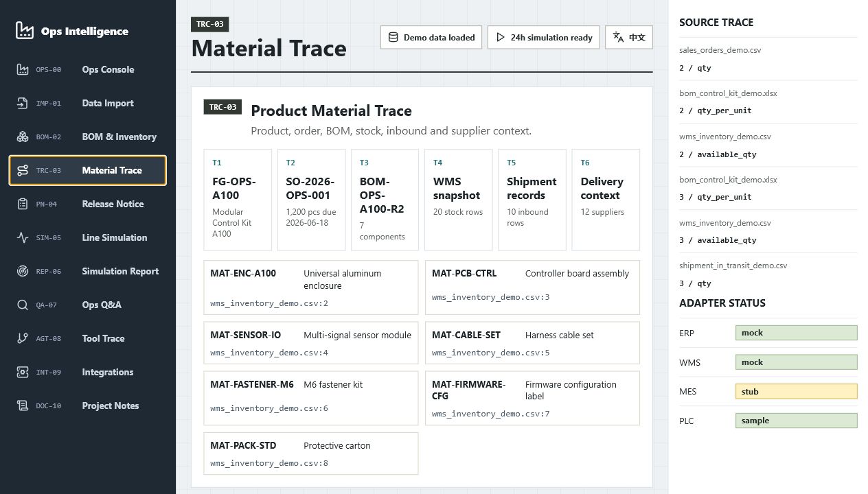
Task: Click the translate languages icon
Action: tap(618, 37)
